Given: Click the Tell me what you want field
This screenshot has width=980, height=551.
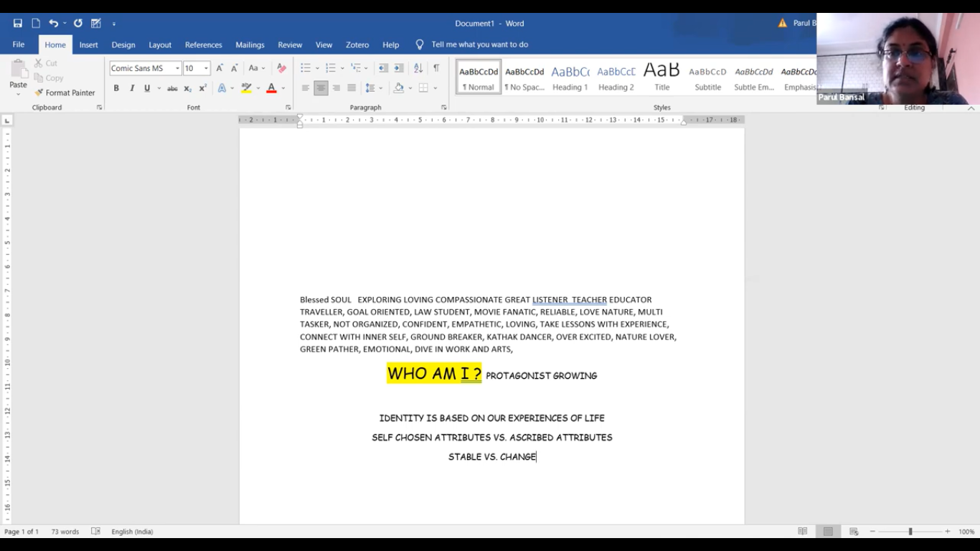Looking at the screenshot, I should (479, 44).
